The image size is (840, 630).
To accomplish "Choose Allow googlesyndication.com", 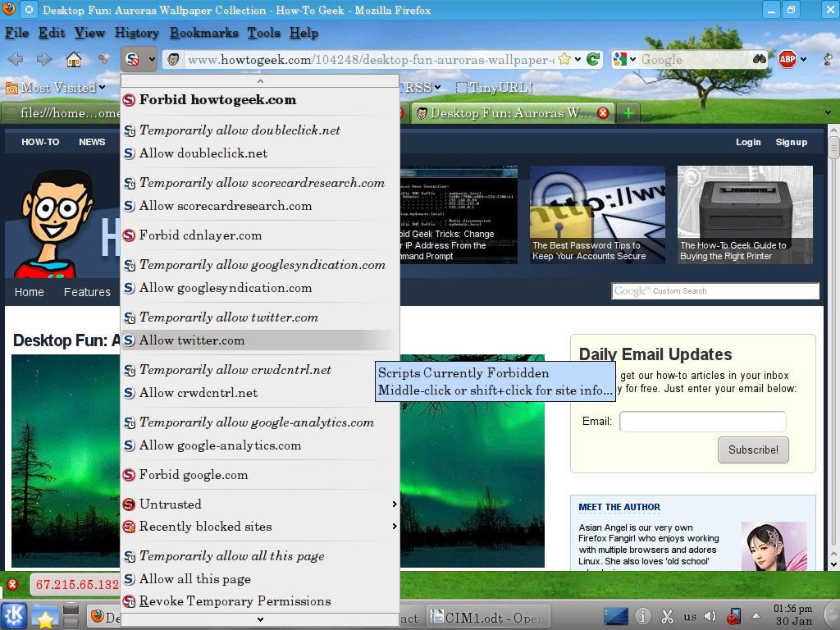I will pyautogui.click(x=260, y=288).
